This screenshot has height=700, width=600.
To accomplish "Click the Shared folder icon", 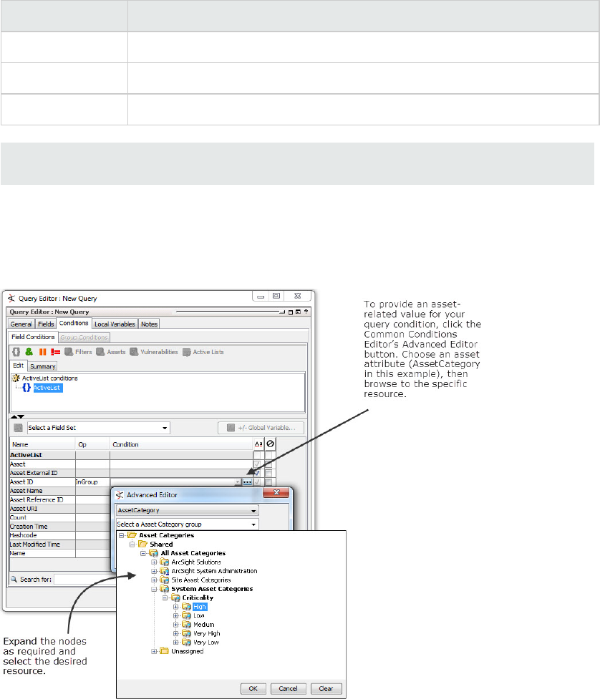I will pos(142,544).
